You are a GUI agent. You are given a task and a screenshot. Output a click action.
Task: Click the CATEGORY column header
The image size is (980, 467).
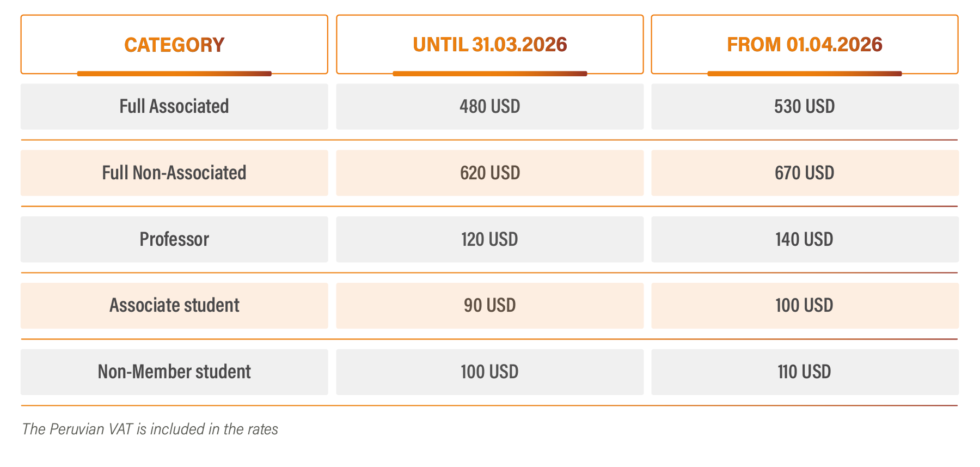[174, 45]
